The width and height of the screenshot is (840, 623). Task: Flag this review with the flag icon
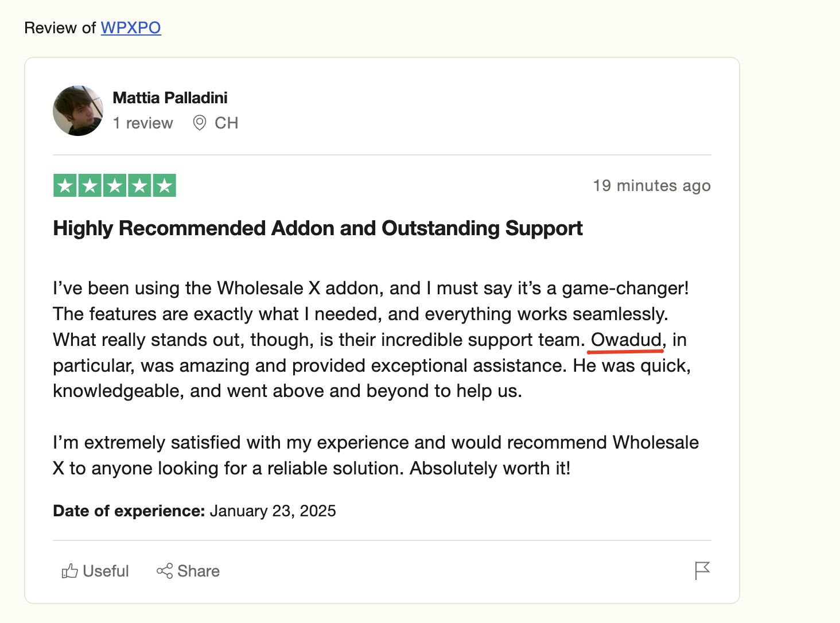click(x=702, y=571)
